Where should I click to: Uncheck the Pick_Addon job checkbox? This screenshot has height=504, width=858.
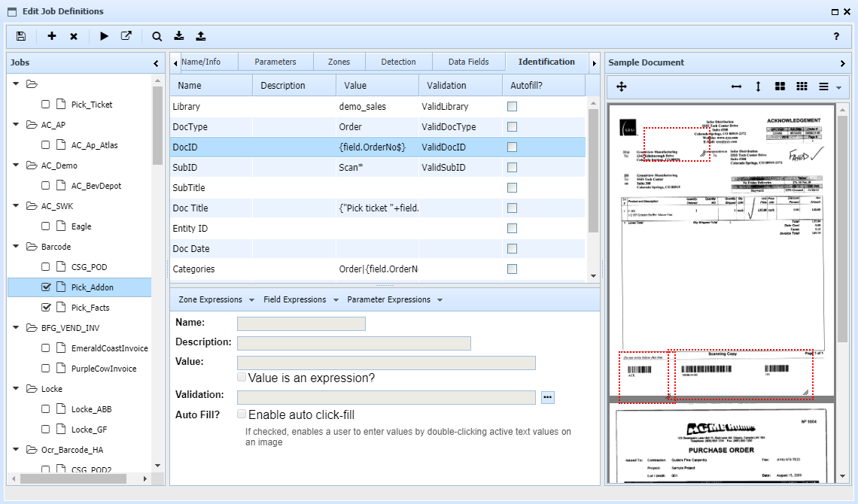pyautogui.click(x=46, y=287)
